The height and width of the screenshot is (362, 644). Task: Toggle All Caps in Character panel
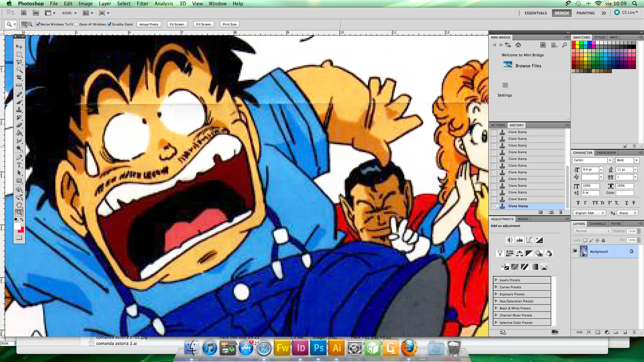(x=595, y=203)
